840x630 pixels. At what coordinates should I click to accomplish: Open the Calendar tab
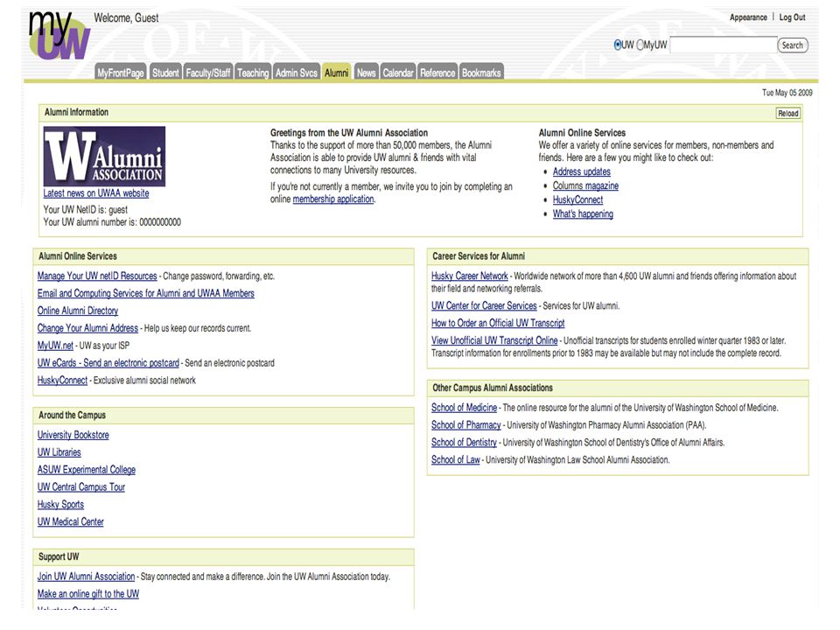tap(398, 73)
